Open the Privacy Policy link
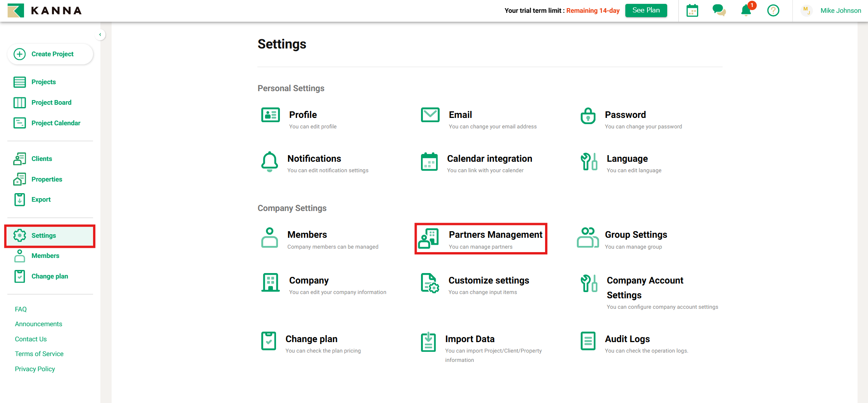 [35, 369]
